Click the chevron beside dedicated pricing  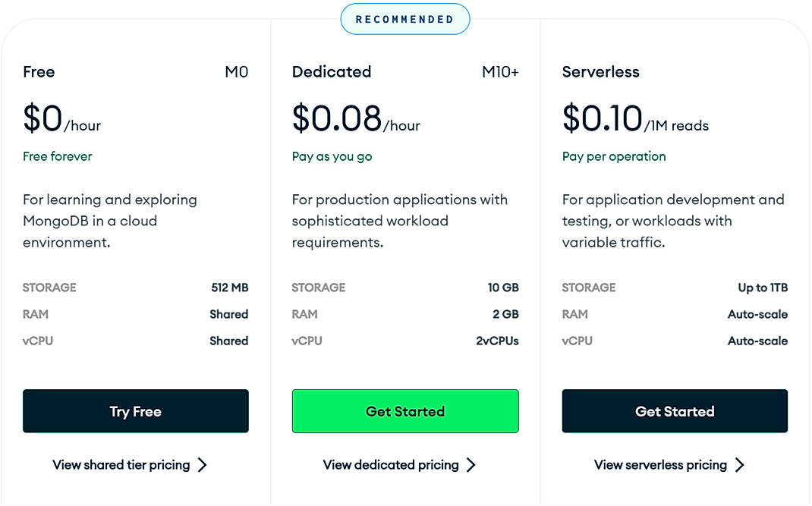click(x=471, y=465)
